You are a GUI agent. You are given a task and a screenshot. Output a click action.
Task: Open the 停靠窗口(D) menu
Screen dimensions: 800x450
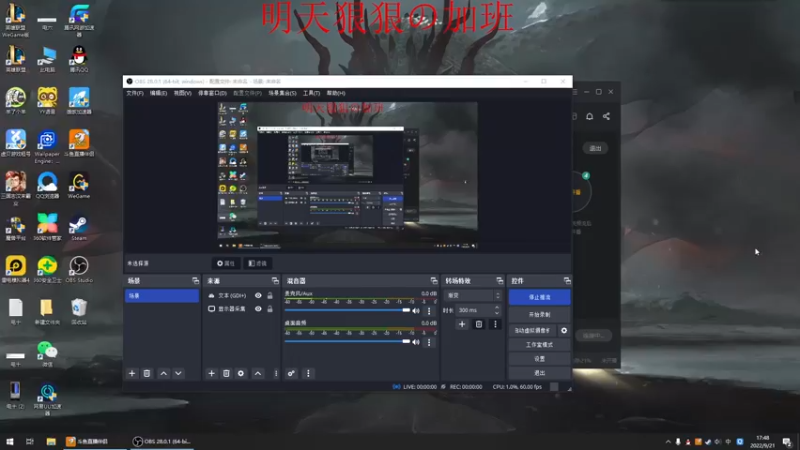tap(212, 93)
